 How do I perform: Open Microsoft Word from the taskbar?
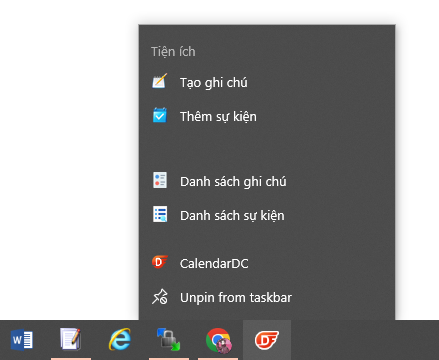(x=22, y=340)
